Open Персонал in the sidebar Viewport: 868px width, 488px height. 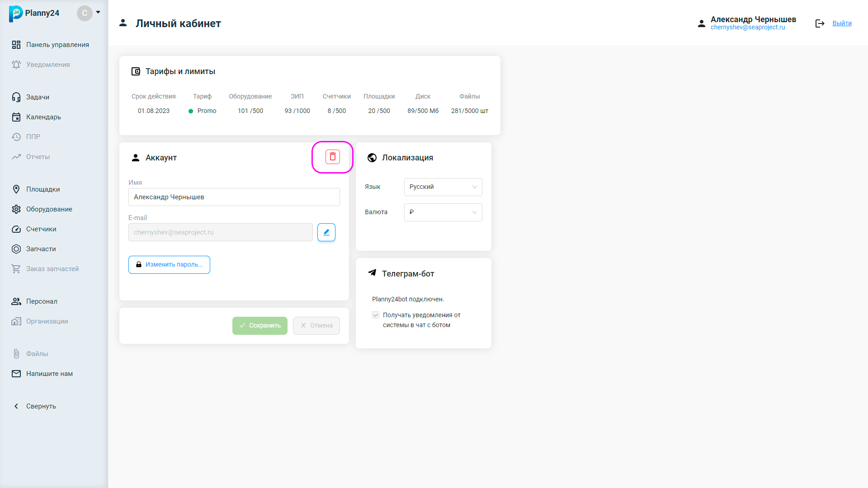[42, 301]
